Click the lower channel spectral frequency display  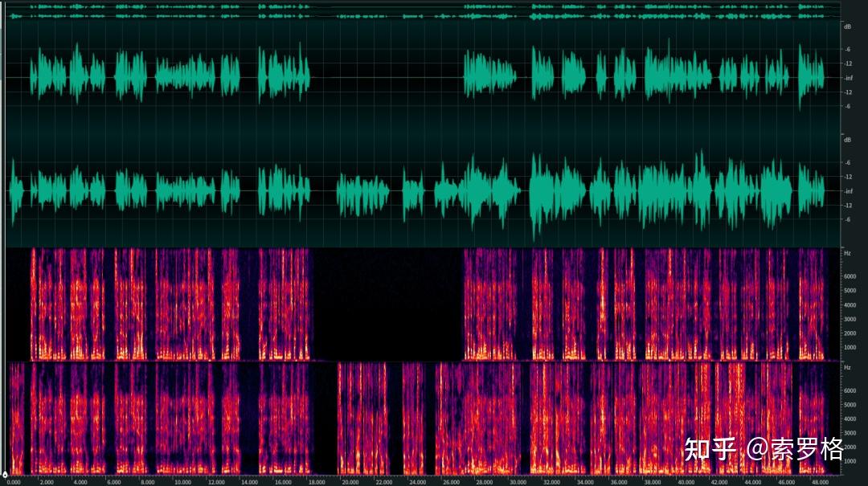click(424, 419)
